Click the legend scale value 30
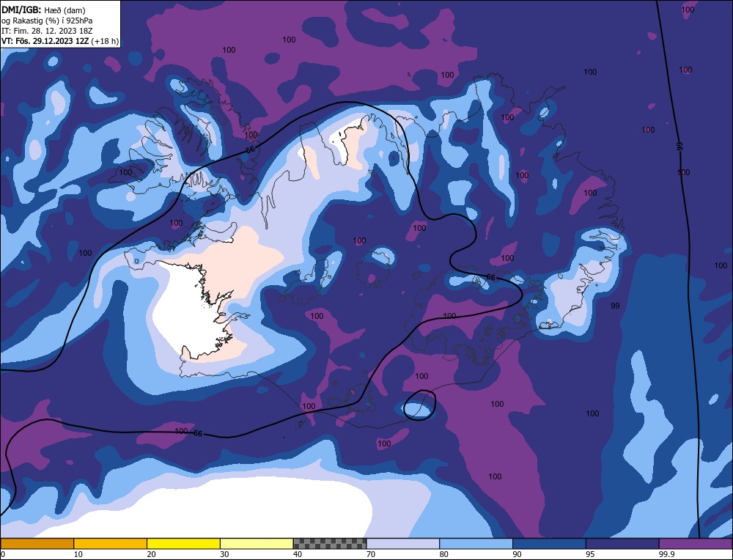Image resolution: width=733 pixels, height=560 pixels. 224,554
